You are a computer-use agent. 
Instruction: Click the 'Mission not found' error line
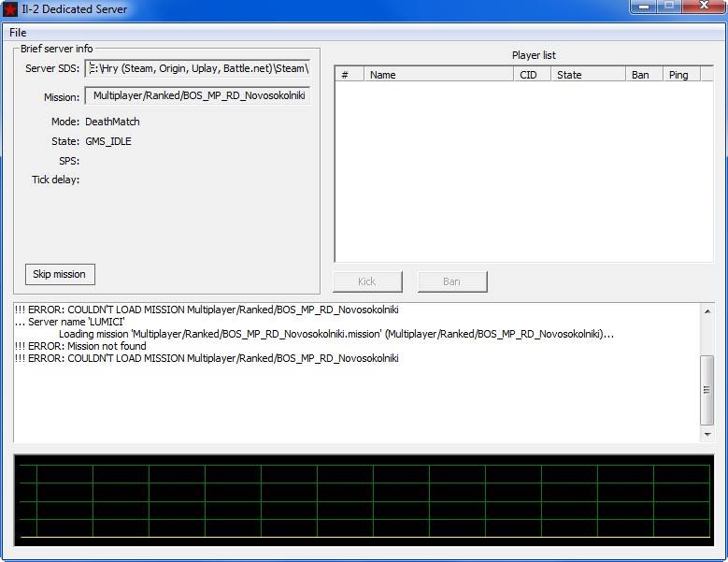80,346
